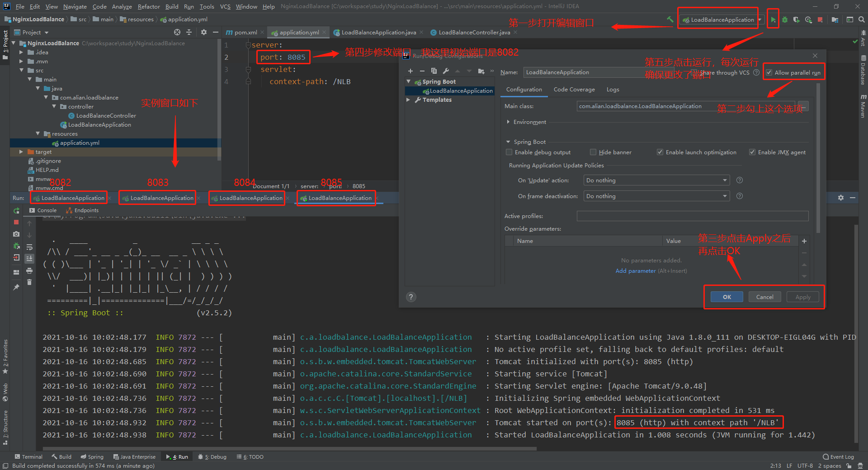
Task: Click the dialog help question mark icon
Action: click(410, 297)
